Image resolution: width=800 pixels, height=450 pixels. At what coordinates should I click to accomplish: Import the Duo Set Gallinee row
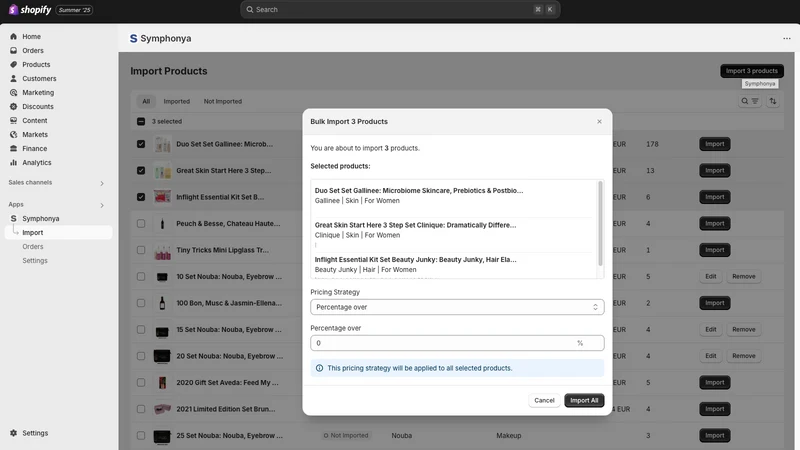click(714, 144)
